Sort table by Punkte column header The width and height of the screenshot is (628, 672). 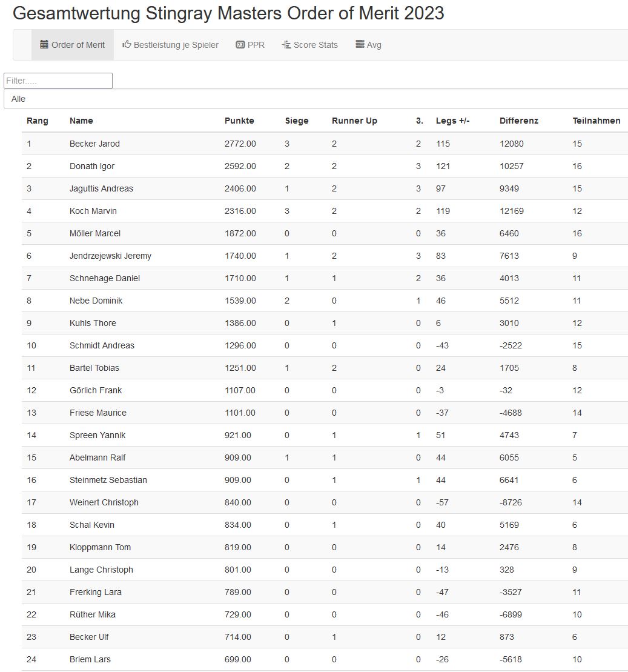pyautogui.click(x=239, y=121)
